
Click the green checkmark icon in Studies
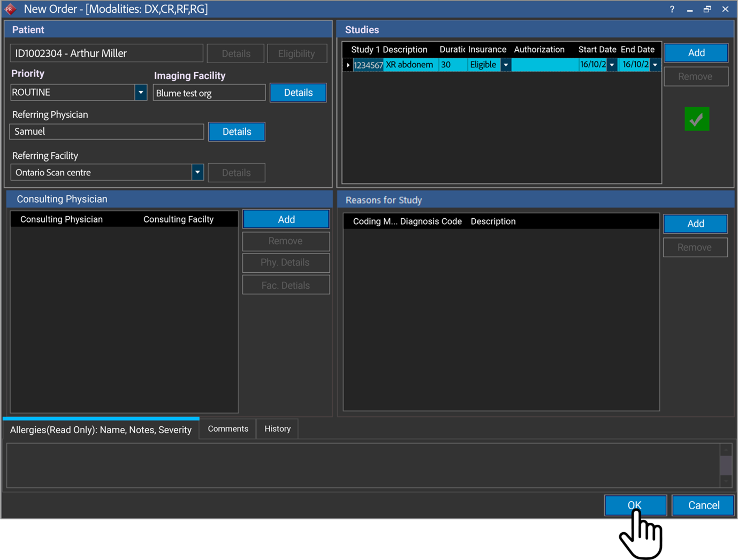tap(696, 119)
